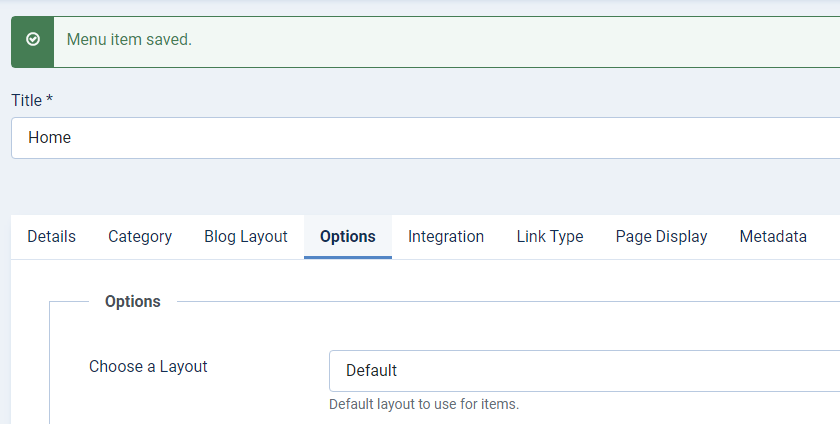Go to the Blog Layout tab
This screenshot has height=424, width=840.
point(246,237)
